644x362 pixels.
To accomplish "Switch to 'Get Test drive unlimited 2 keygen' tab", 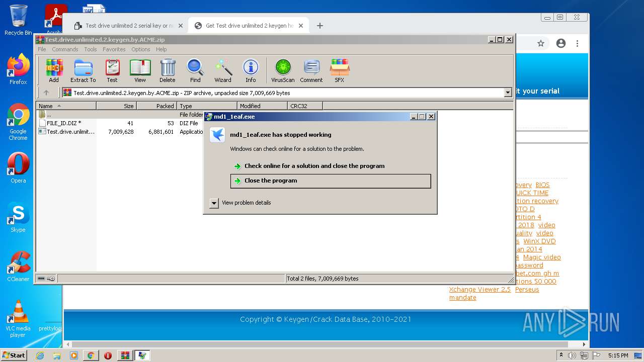I will click(x=248, y=26).
